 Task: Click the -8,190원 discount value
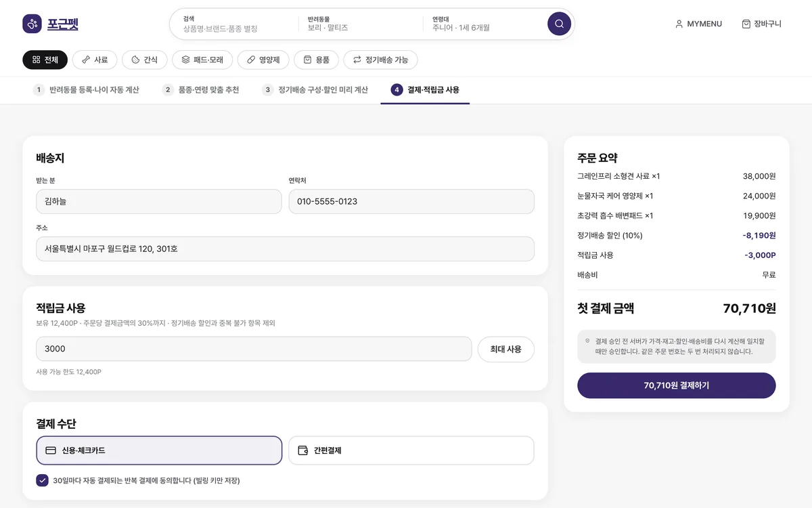(759, 235)
